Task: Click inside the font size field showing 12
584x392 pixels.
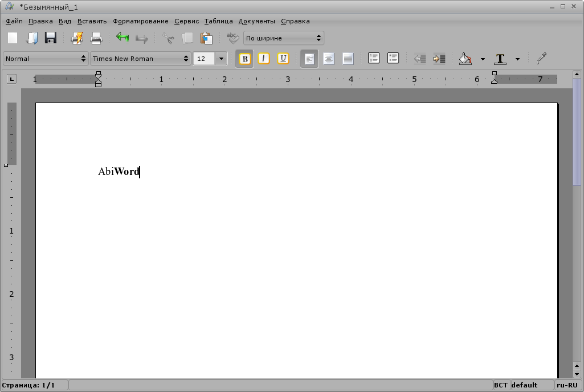Action: pyautogui.click(x=204, y=59)
